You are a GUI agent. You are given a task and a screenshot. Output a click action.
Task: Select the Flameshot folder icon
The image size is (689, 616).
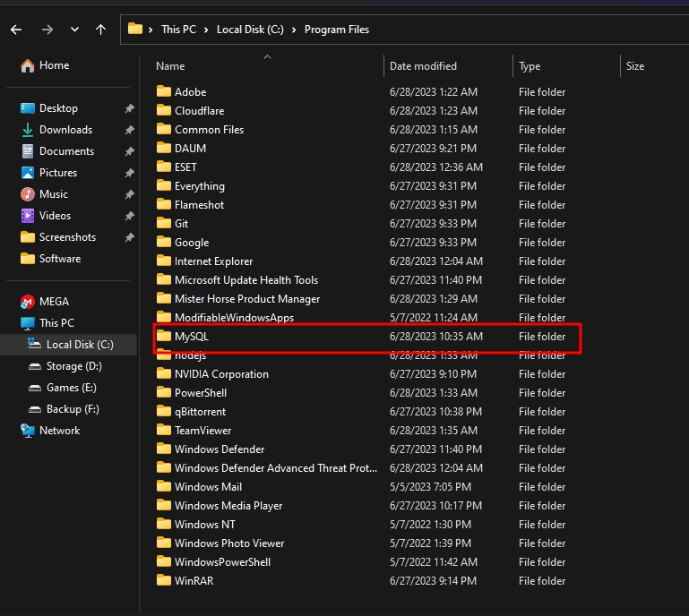pos(164,205)
